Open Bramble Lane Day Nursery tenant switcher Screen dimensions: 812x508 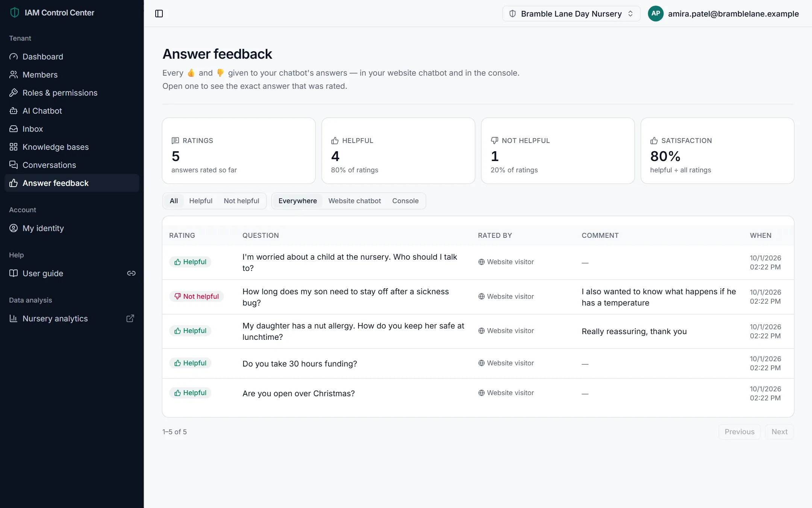pyautogui.click(x=571, y=14)
